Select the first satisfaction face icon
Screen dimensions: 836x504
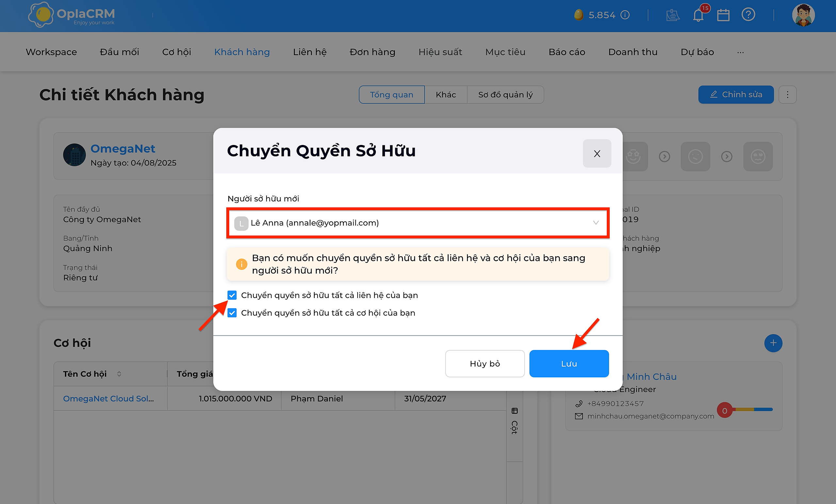[634, 156]
